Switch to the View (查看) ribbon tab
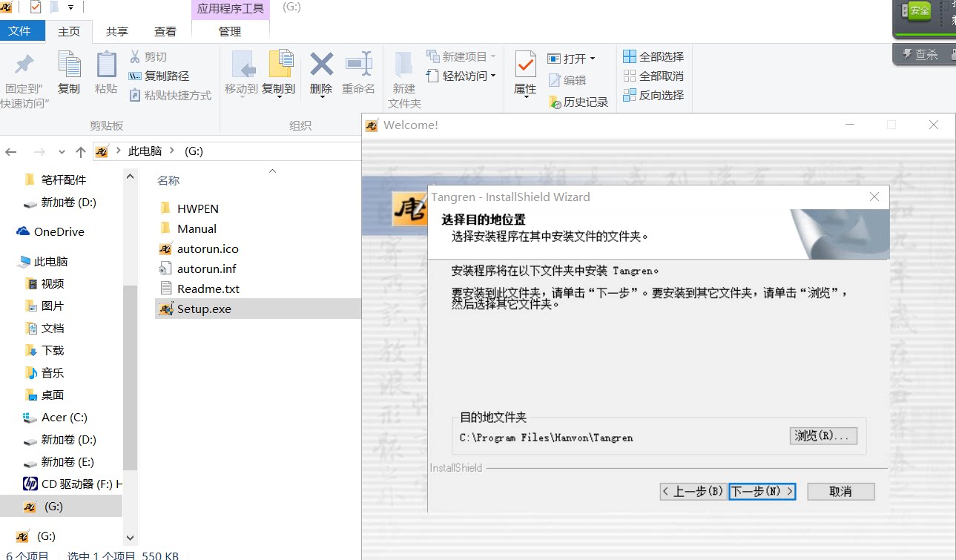Screen dimensions: 956x560 pyautogui.click(x=165, y=31)
